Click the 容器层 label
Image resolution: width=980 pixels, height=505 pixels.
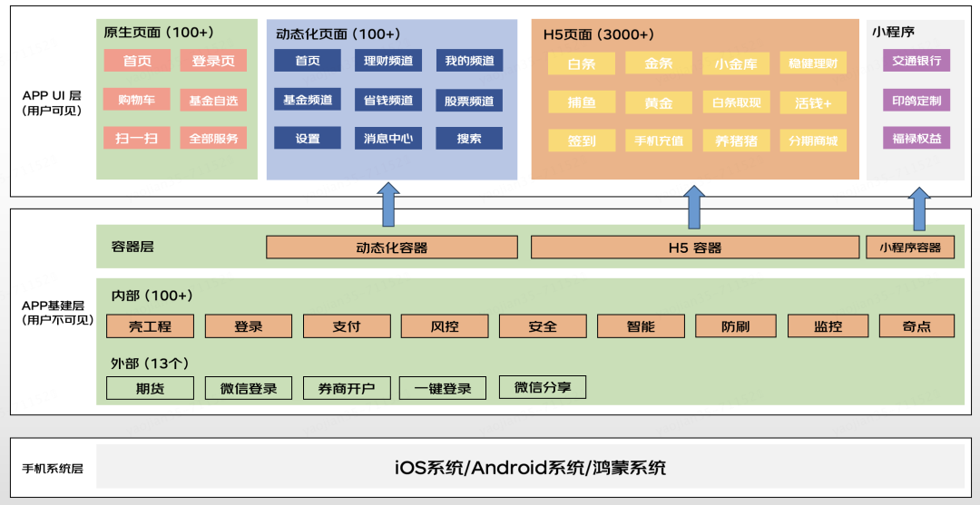pos(132,247)
